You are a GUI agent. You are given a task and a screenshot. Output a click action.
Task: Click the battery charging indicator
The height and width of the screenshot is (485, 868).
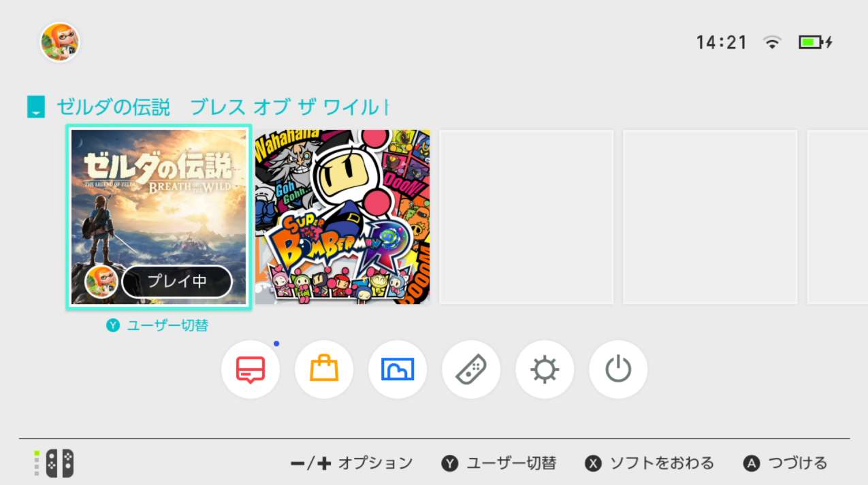coord(816,43)
